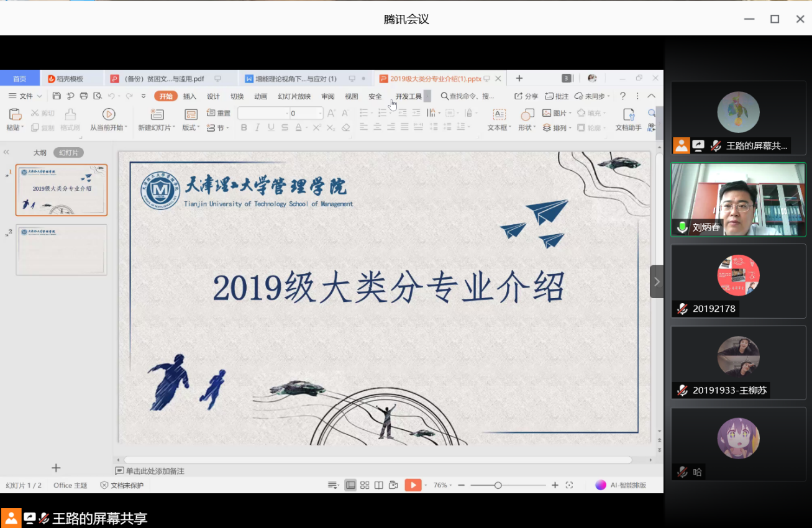Expand the 版式 layout dropdown

(191, 127)
